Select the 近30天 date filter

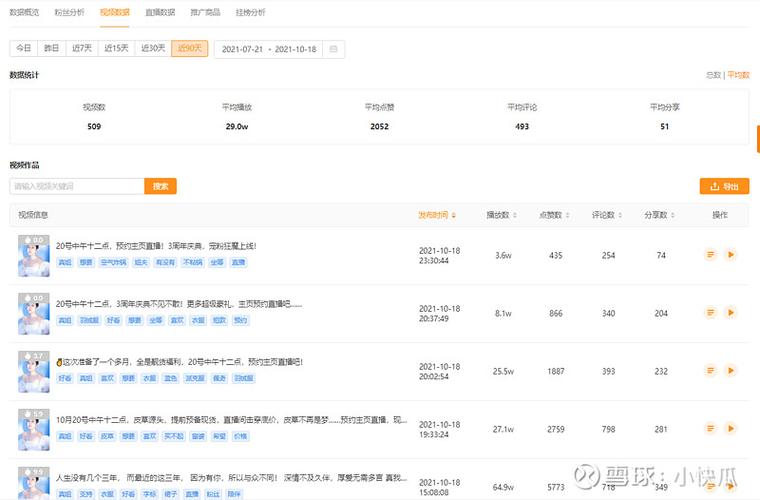(x=153, y=48)
